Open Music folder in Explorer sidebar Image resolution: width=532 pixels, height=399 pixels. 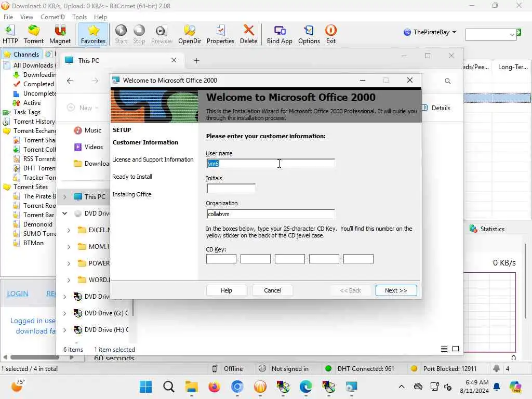tap(88, 130)
